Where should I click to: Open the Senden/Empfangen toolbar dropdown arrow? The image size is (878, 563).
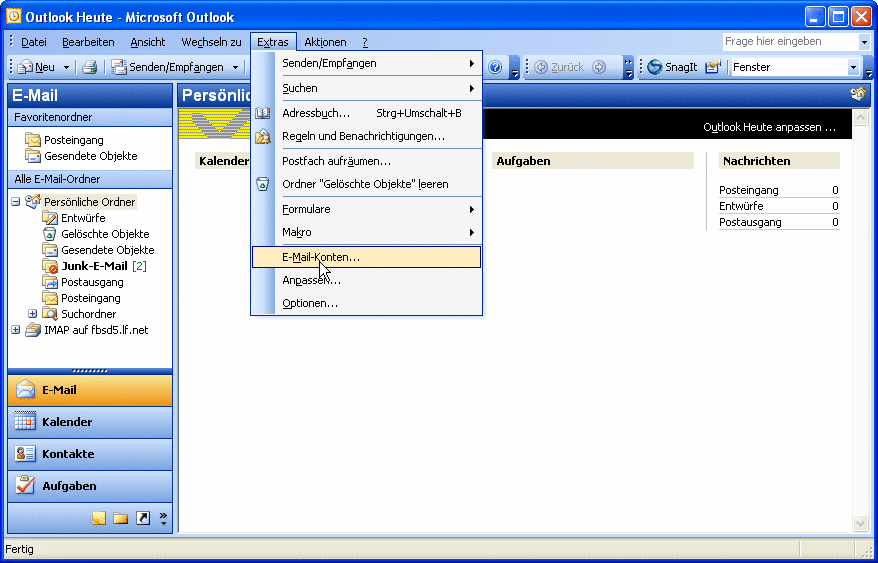pyautogui.click(x=235, y=67)
